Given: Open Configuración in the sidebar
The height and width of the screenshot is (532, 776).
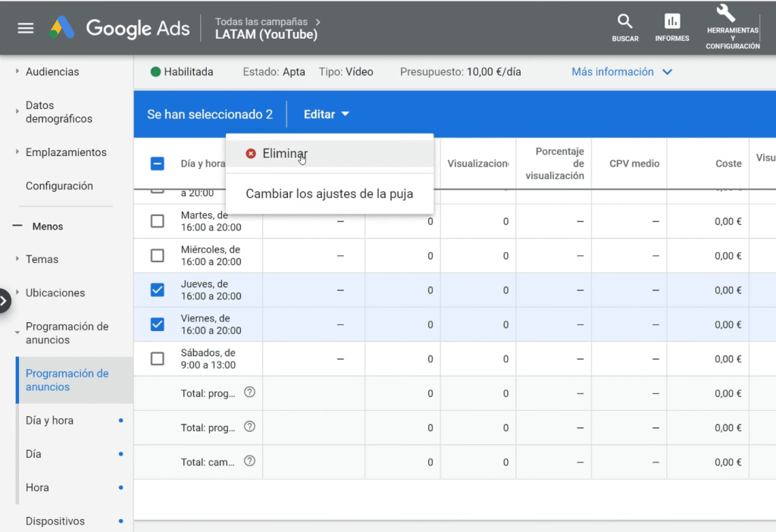Looking at the screenshot, I should 59,186.
